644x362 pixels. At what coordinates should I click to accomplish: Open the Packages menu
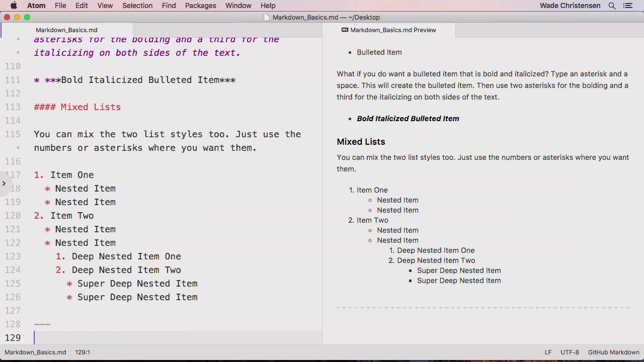tap(200, 6)
